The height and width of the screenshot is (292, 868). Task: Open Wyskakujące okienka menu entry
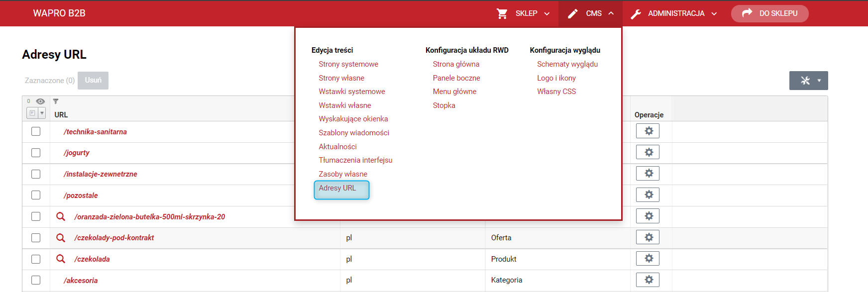353,119
